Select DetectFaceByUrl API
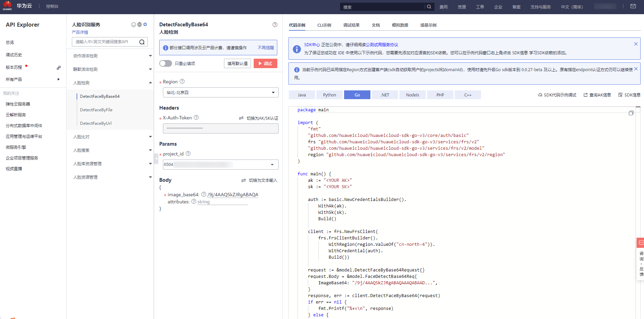 coord(96,123)
